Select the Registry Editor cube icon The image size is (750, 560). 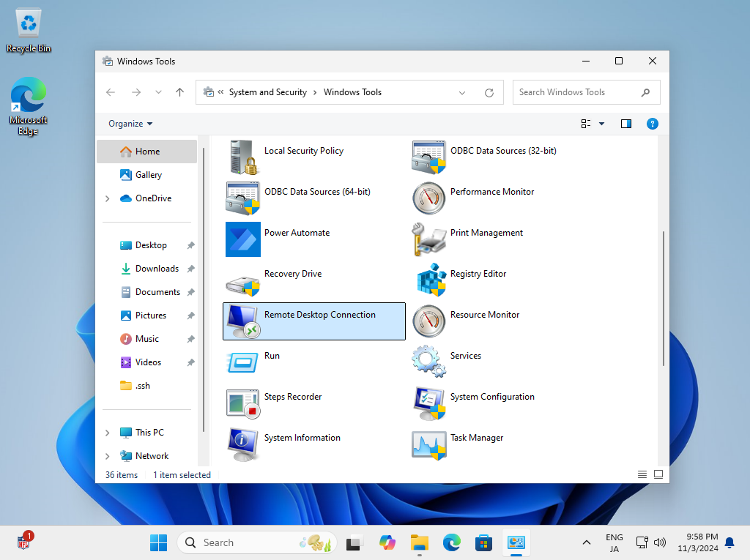[x=431, y=280]
